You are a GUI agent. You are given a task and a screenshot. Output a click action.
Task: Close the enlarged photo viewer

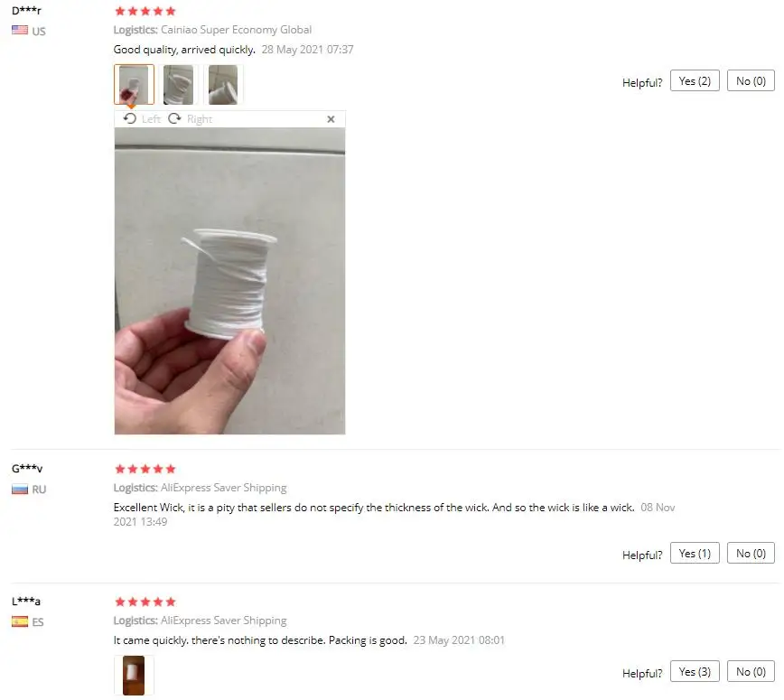point(331,119)
